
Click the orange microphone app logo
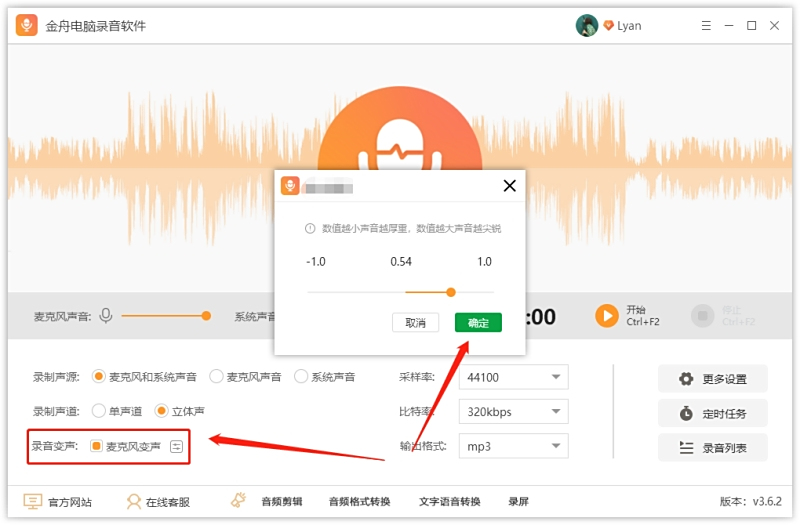pyautogui.click(x=27, y=25)
